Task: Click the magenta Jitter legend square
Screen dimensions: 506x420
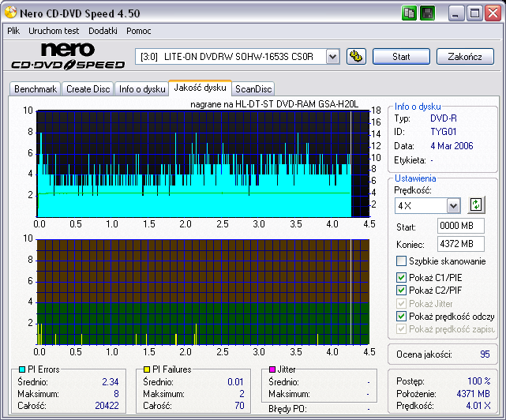Action: pos(272,369)
